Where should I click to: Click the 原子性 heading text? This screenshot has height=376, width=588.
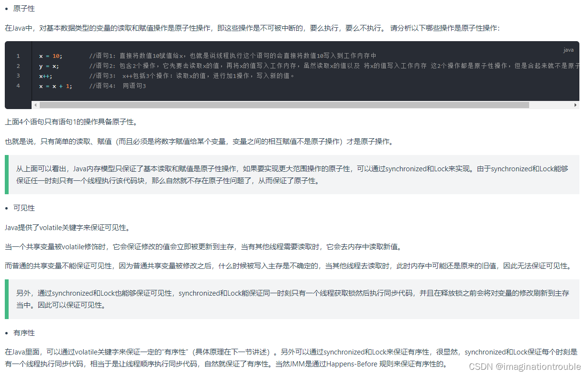(x=23, y=8)
